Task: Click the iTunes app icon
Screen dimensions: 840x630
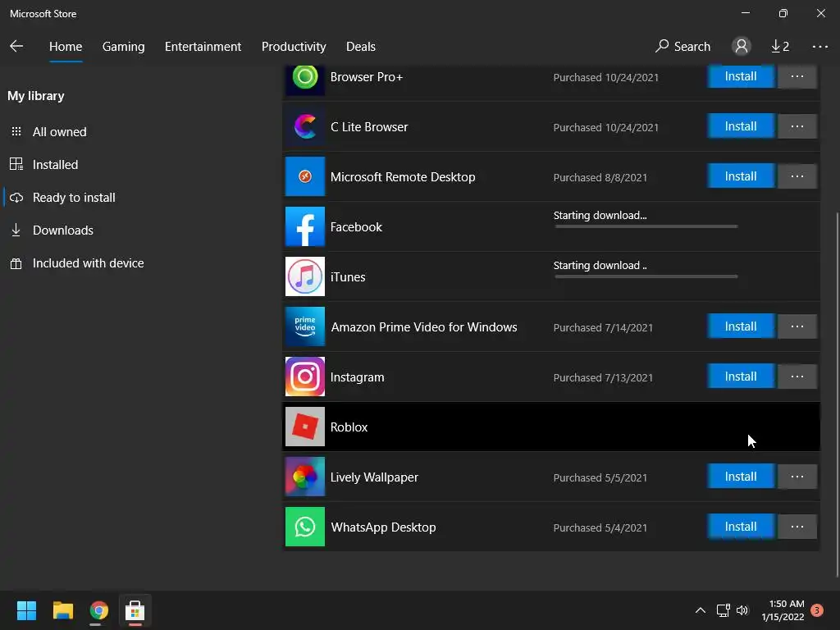Action: (305, 276)
